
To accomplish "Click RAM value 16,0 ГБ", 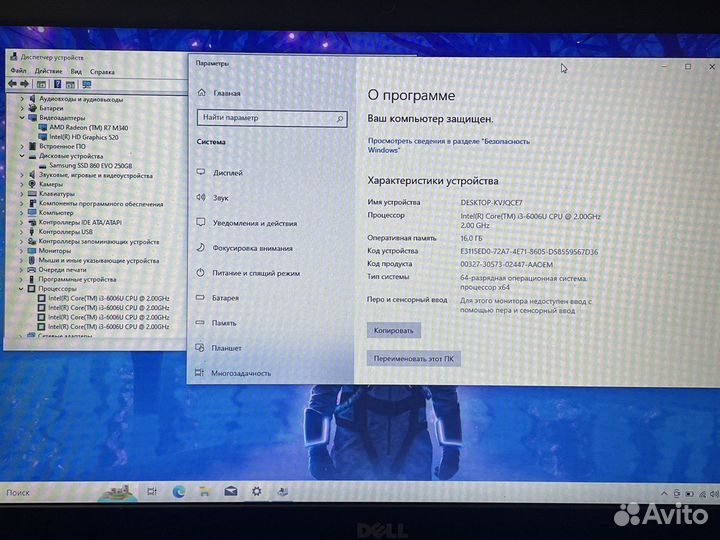I will coord(472,238).
